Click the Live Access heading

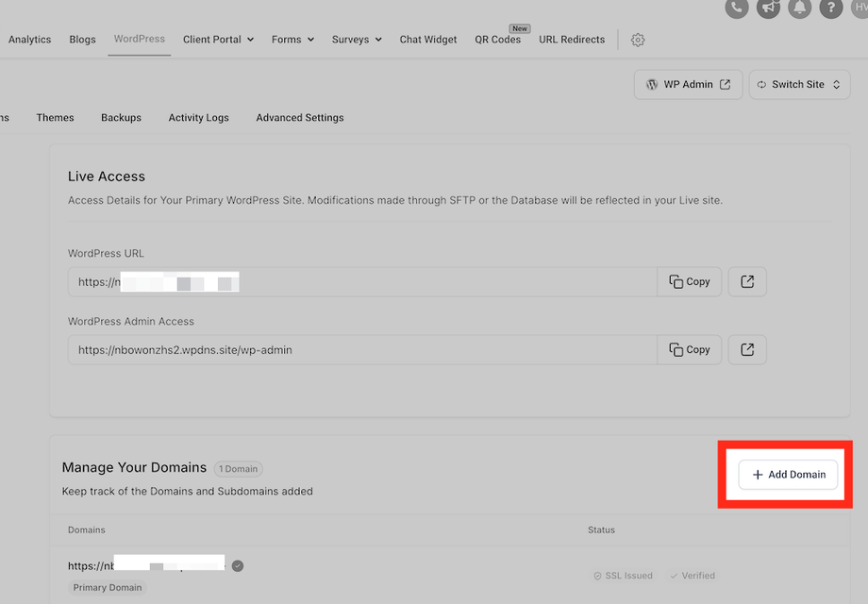[107, 176]
